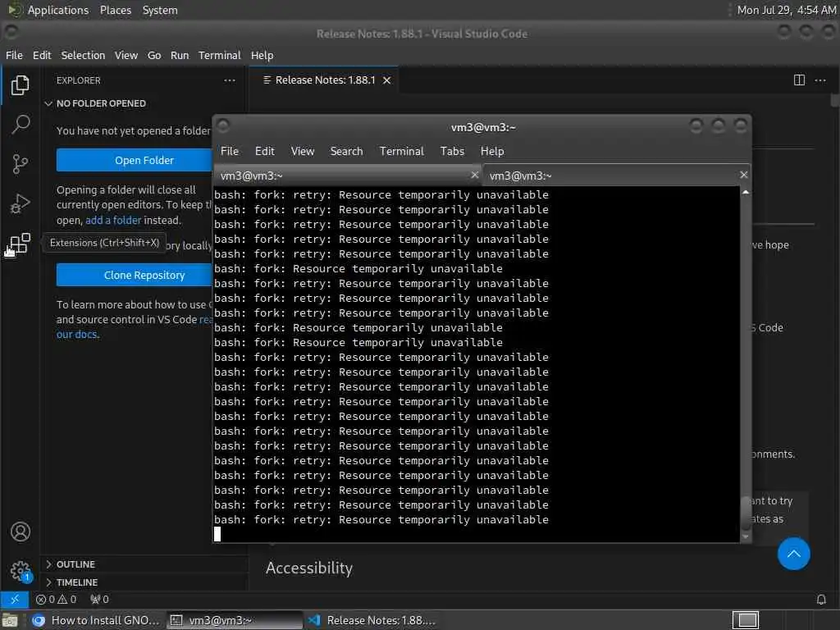Open the terminal window Terminal menu

402,151
